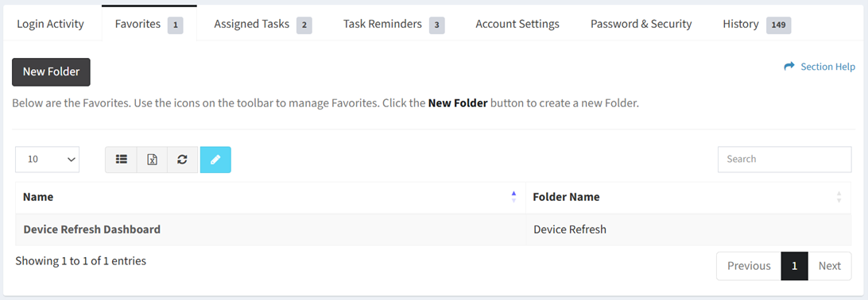Screen dimensions: 868x300
Task: Open the Assigned Tasks tab
Action: (262, 25)
